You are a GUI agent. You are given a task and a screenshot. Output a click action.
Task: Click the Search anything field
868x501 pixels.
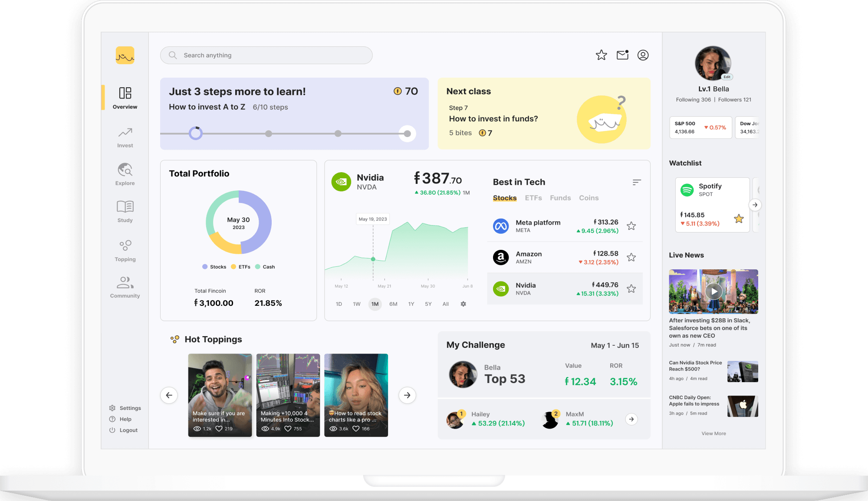(266, 55)
